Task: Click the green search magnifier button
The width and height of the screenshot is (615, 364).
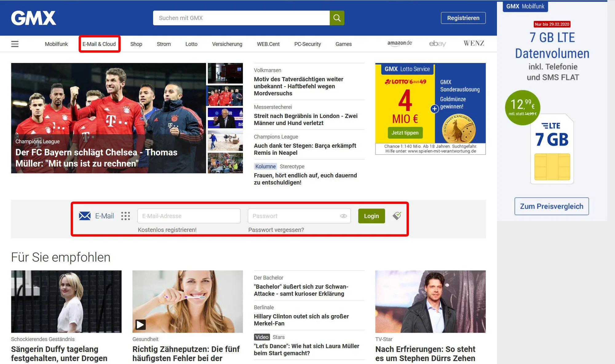Action: click(x=337, y=18)
